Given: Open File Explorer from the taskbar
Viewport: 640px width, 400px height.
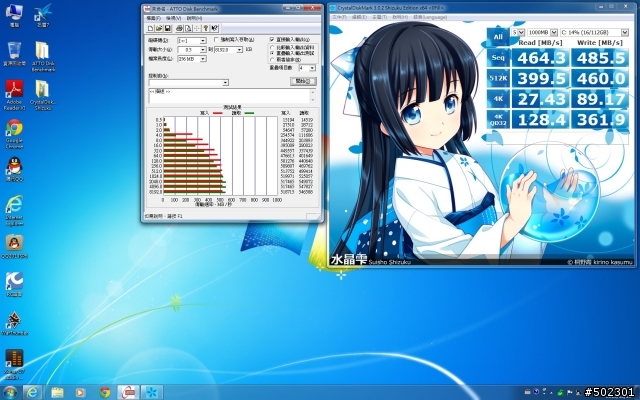Looking at the screenshot, I should pos(58,392).
